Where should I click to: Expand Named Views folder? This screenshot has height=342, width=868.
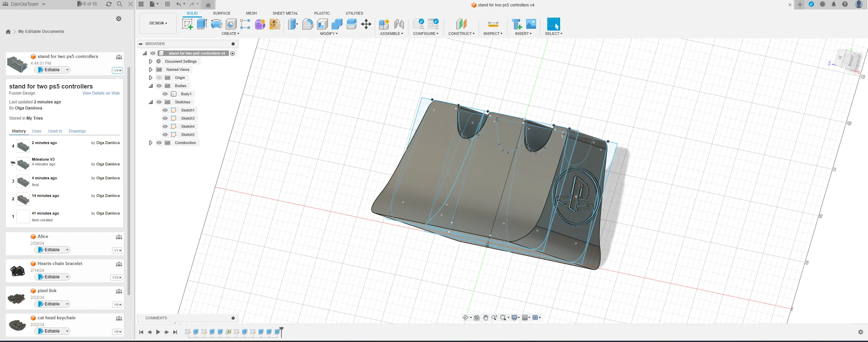pos(151,69)
